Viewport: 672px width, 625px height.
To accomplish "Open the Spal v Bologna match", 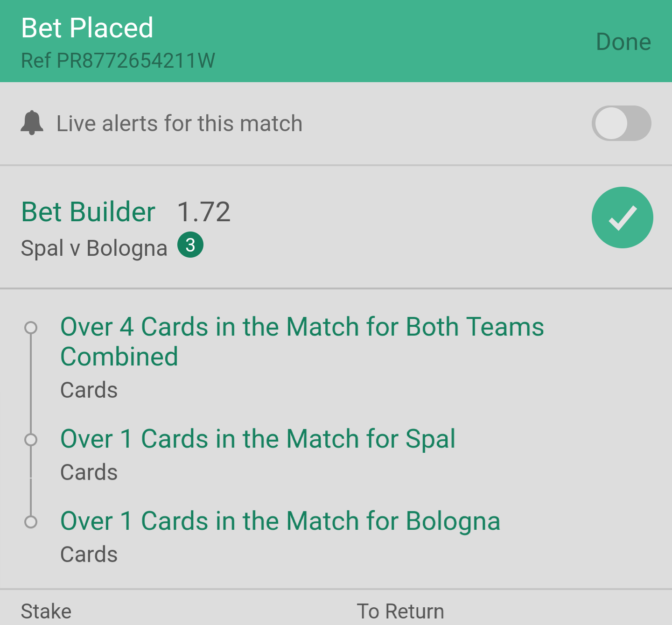I will click(x=94, y=248).
